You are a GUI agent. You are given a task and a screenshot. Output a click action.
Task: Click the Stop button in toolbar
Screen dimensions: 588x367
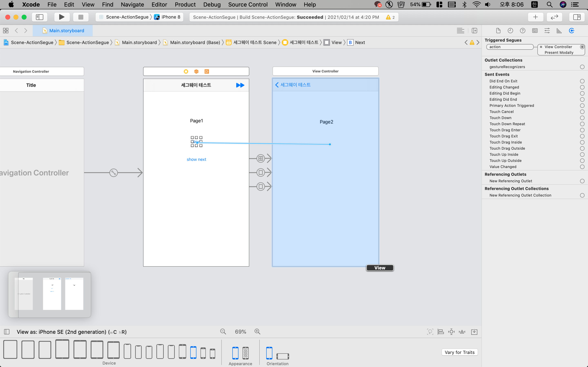(x=81, y=17)
